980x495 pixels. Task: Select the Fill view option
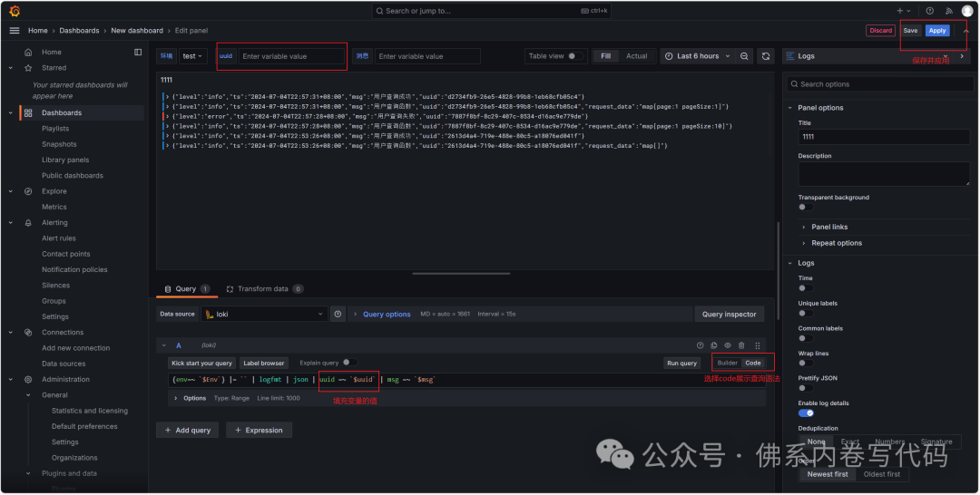[x=605, y=56]
